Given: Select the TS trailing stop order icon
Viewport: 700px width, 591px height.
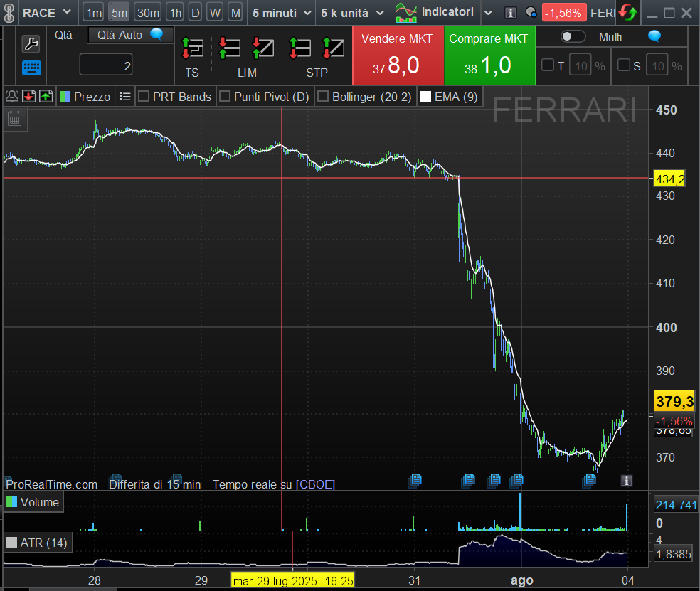Looking at the screenshot, I should click(192, 48).
